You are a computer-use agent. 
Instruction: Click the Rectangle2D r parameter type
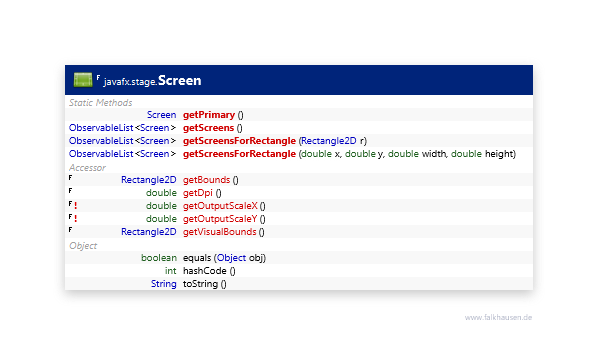tap(329, 141)
